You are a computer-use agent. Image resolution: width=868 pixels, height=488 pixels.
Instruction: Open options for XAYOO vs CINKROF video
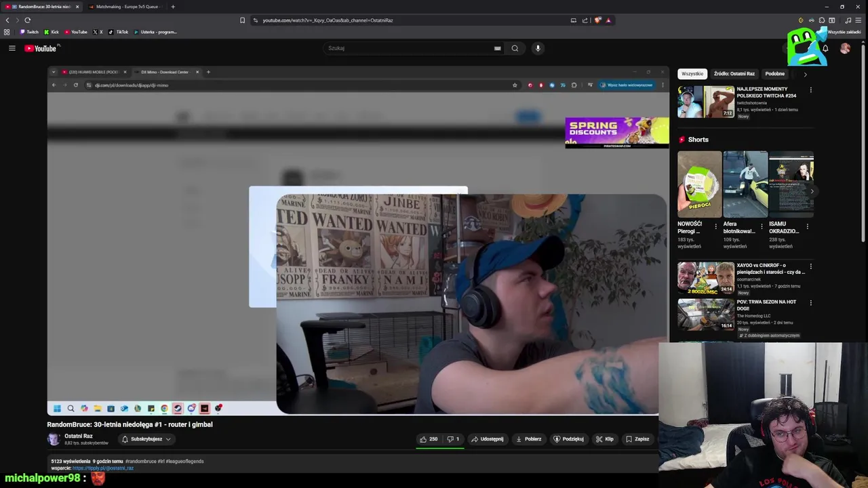(x=810, y=266)
